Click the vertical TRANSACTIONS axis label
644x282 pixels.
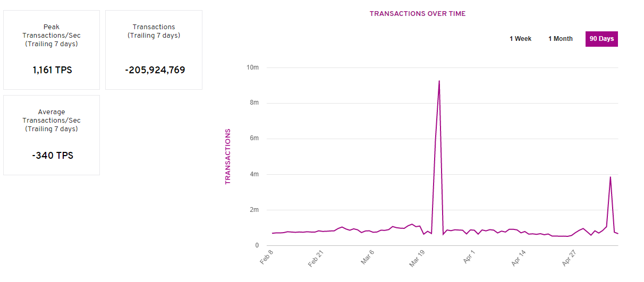click(x=228, y=157)
